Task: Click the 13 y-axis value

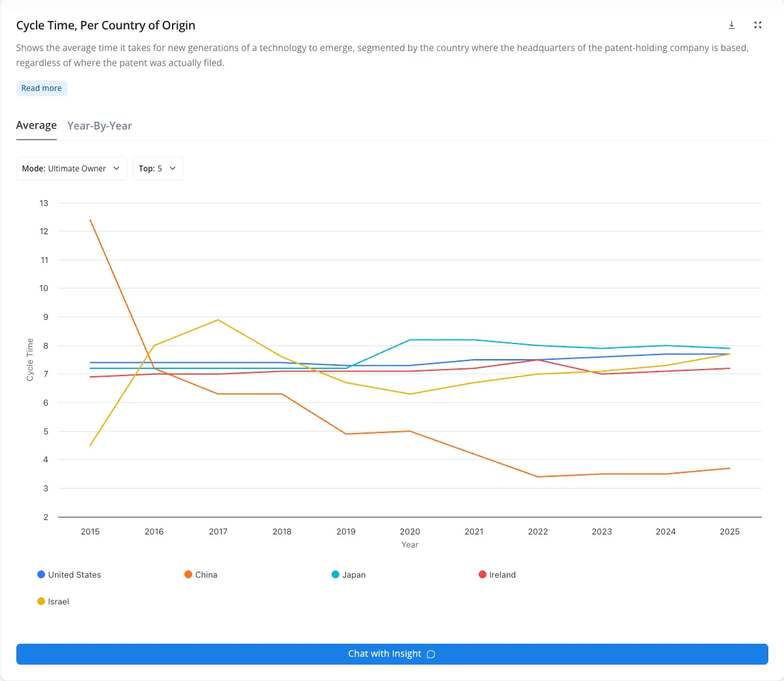Action: point(44,203)
